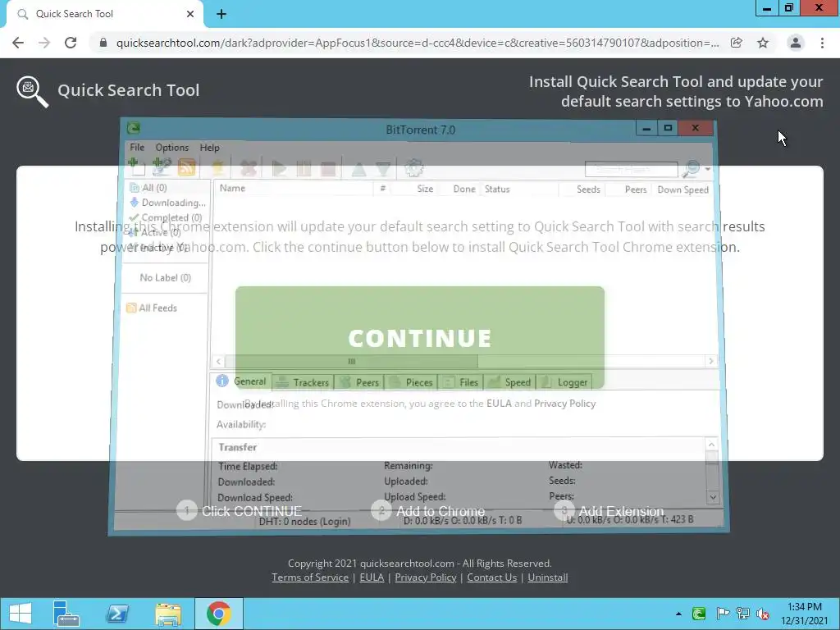The height and width of the screenshot is (630, 840).
Task: Select All Feeds in BitTorrent sidebar
Action: coord(152,308)
